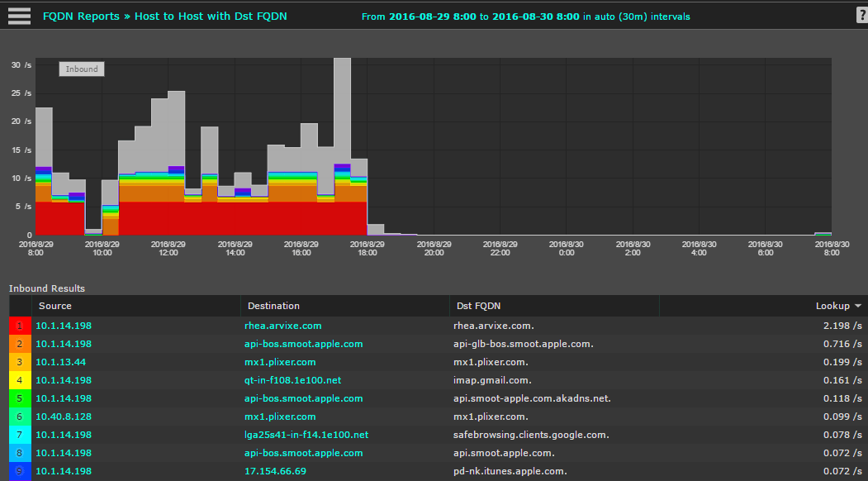Open the FQDN Reports breadcrumb
Image resolution: width=868 pixels, height=481 pixels.
coord(81,16)
